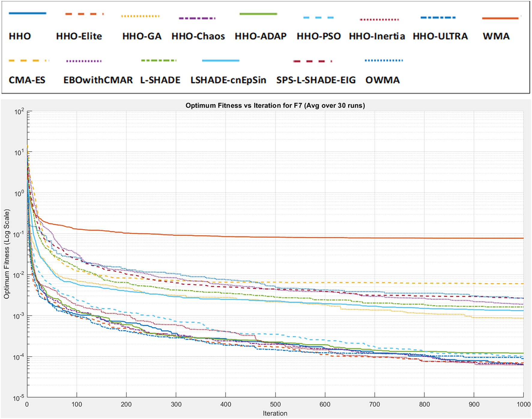Click the dark red dashed SPS-L-SHADE-EIG sample
Image resolution: width=532 pixels, height=419 pixels.
[312, 61]
